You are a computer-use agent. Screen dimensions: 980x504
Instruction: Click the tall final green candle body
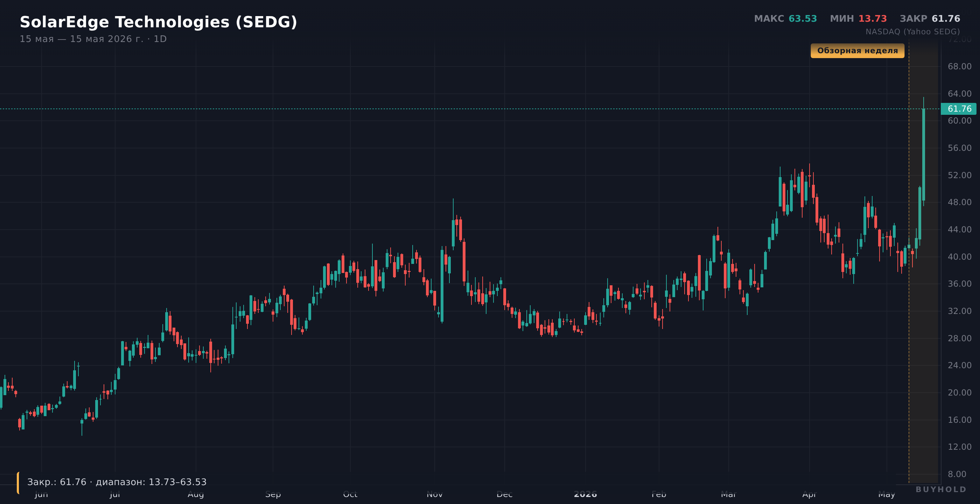point(923,155)
